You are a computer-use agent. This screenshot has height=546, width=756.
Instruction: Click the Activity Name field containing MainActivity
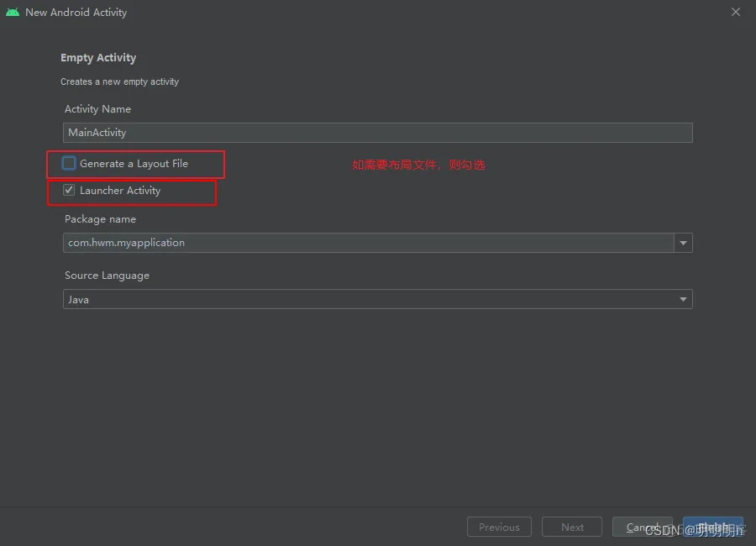[x=377, y=133]
